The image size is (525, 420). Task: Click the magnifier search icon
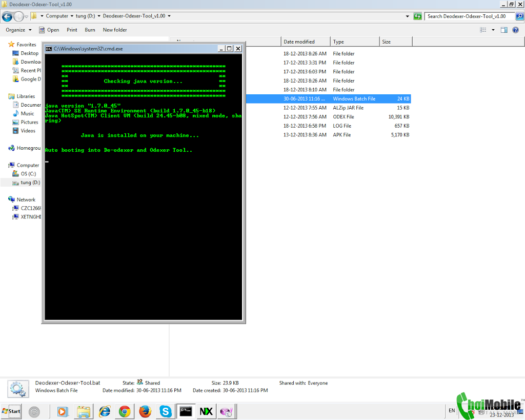(x=520, y=16)
